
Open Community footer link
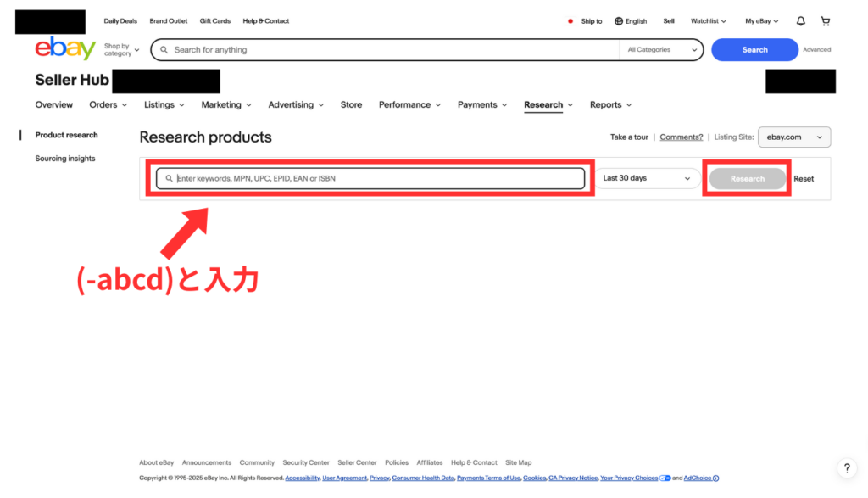[x=257, y=462]
